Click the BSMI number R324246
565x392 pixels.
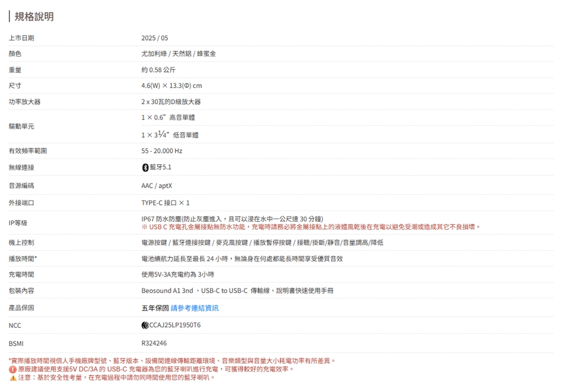tap(154, 343)
